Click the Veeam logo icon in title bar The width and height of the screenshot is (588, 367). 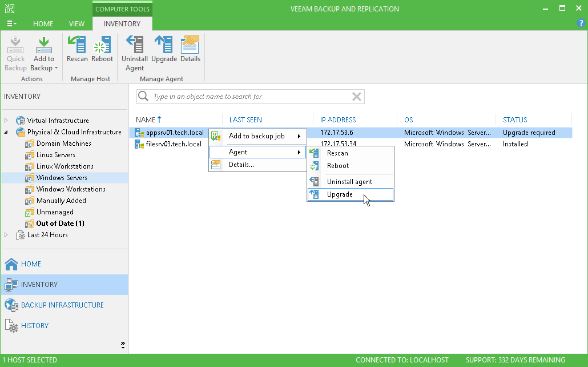[x=10, y=9]
